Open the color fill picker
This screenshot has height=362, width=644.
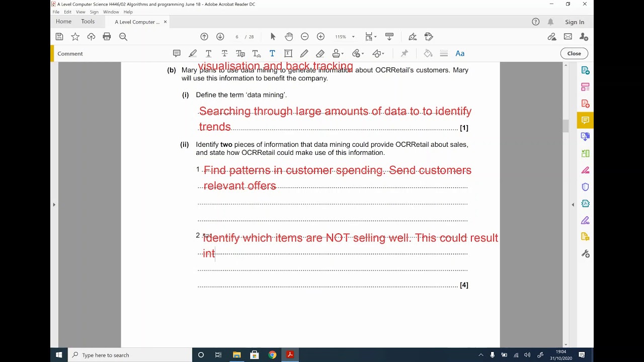tap(428, 53)
